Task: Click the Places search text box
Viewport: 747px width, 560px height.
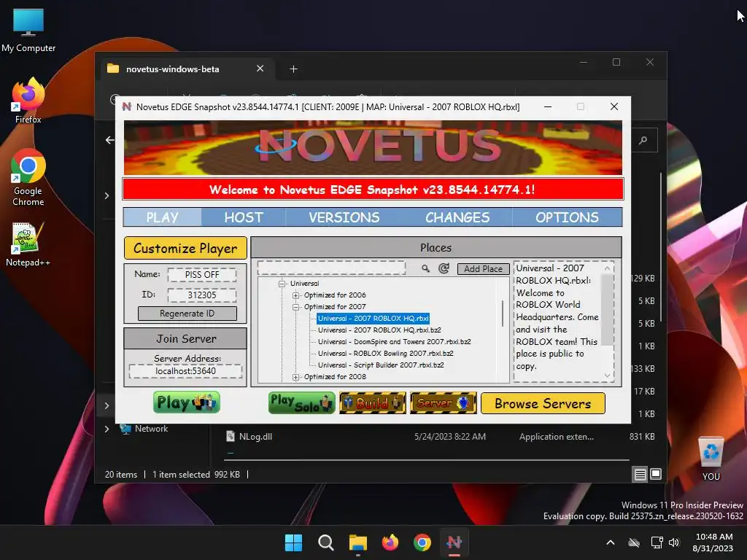Action: (332, 268)
